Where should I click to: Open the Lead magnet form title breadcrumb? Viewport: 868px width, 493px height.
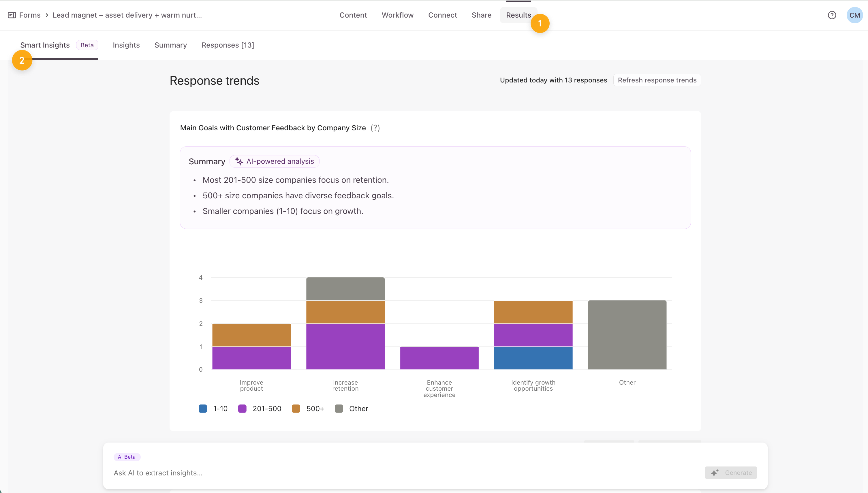127,15
